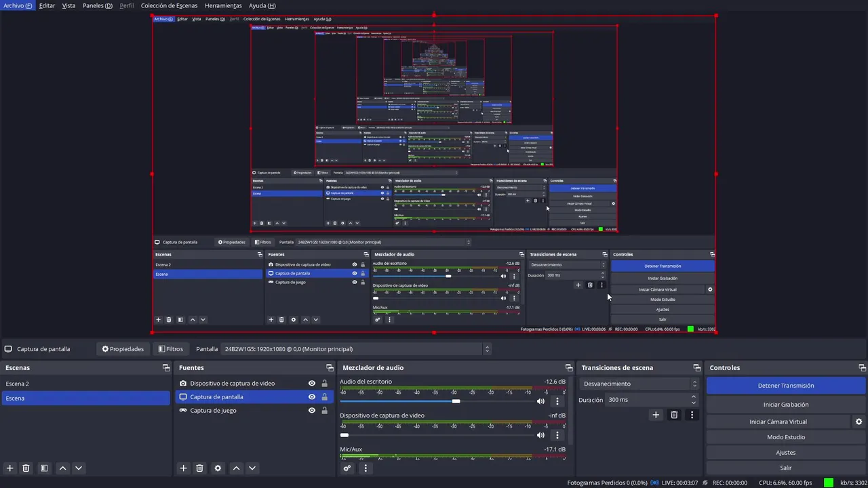Undock the Fuentes panel

[x=330, y=368]
